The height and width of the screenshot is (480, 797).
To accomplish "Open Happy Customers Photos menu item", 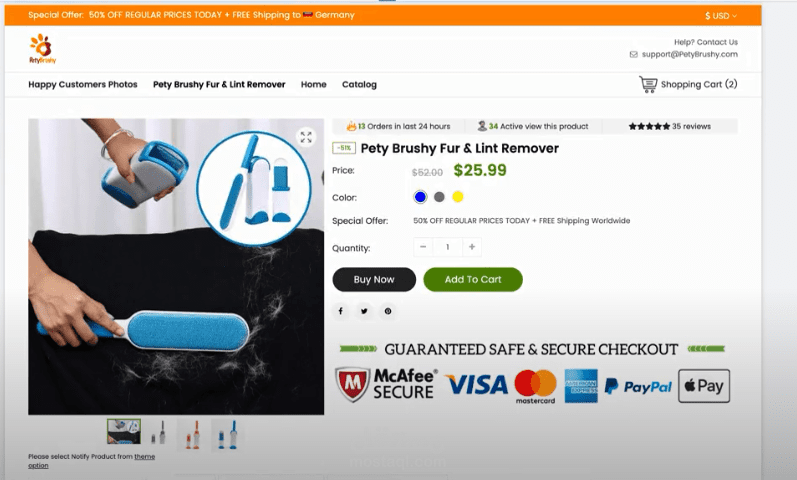I will (x=83, y=84).
